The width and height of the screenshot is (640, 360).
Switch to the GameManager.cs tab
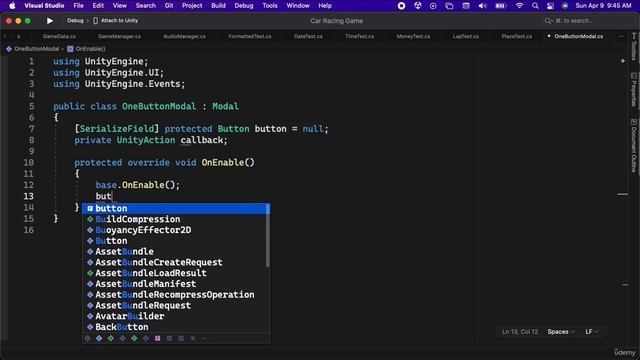(x=119, y=36)
